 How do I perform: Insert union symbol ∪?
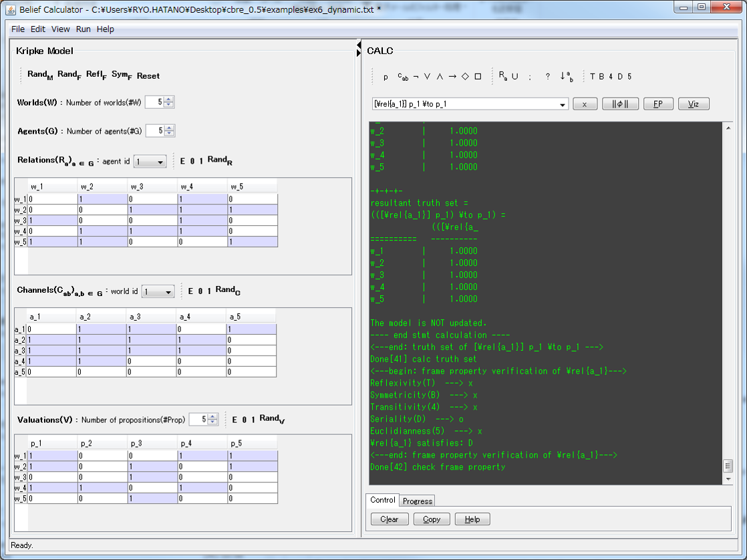coord(515,77)
